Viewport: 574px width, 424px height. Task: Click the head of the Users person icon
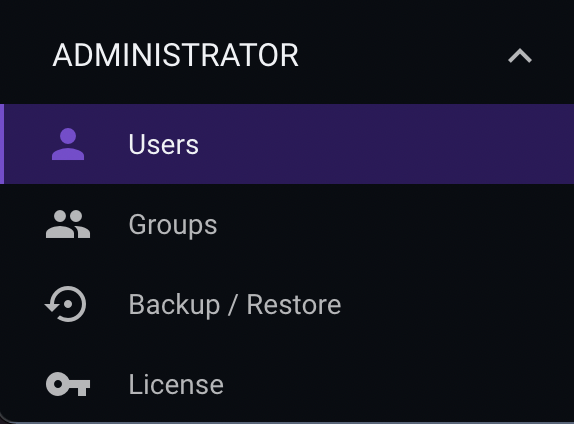pyautogui.click(x=68, y=136)
